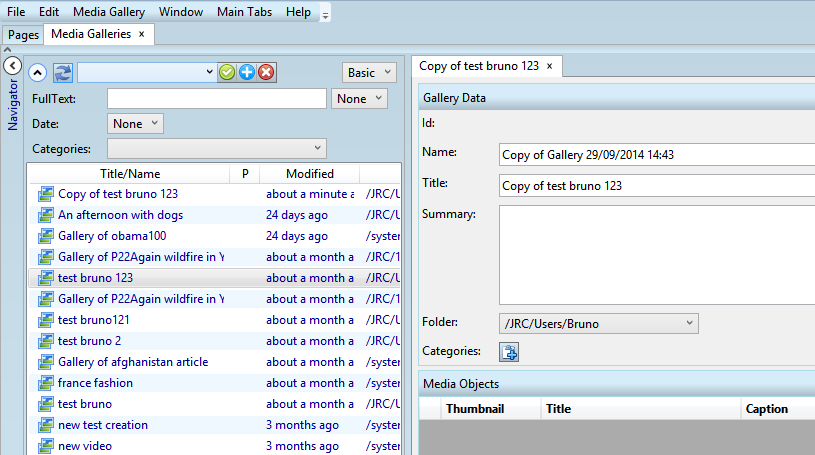Select the france fashion gallery
815x455 pixels.
tap(215, 383)
